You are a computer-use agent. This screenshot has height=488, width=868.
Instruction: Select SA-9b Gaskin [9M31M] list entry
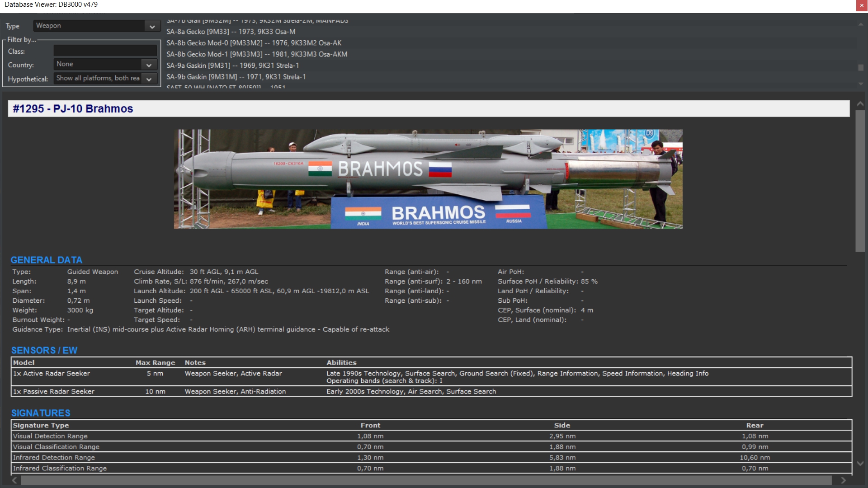pos(236,77)
